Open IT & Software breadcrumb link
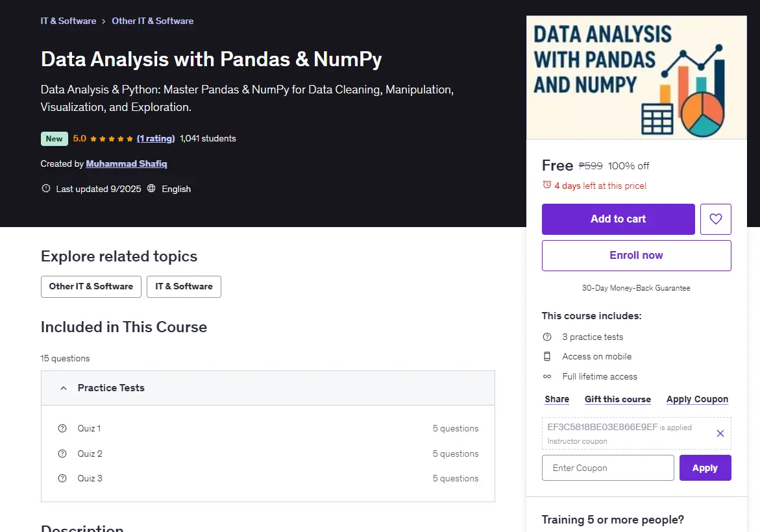 68,21
